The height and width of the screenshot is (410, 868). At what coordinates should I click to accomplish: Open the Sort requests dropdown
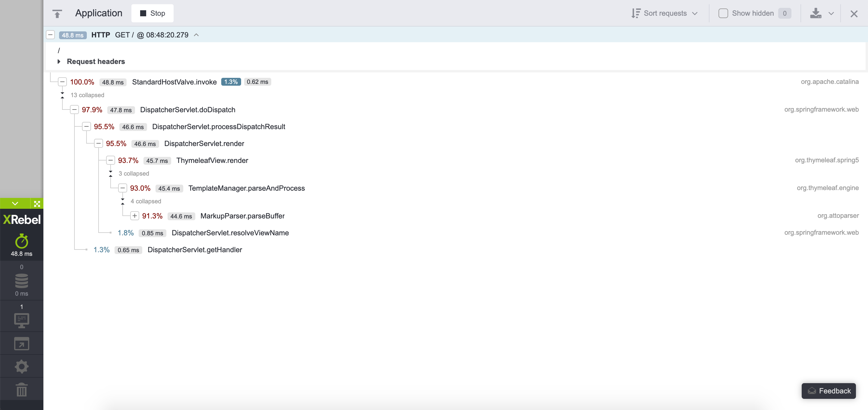665,13
